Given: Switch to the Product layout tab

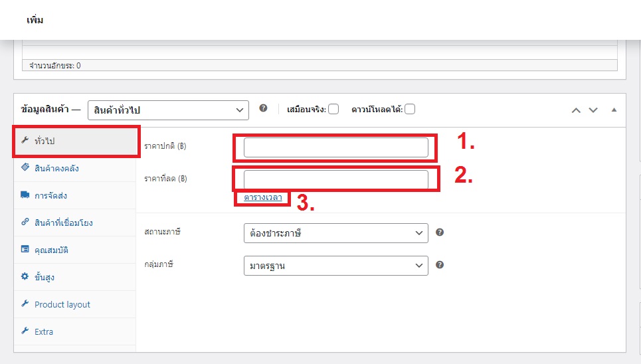Looking at the screenshot, I should (x=62, y=304).
